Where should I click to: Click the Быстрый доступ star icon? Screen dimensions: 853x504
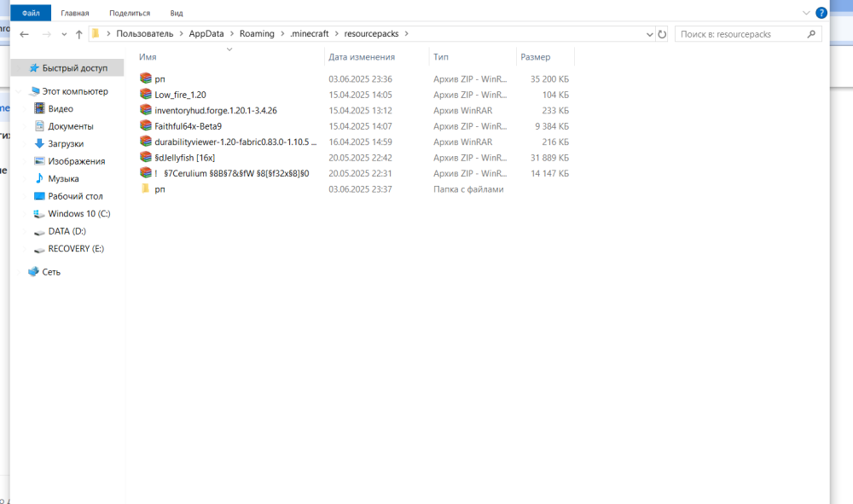click(x=34, y=68)
